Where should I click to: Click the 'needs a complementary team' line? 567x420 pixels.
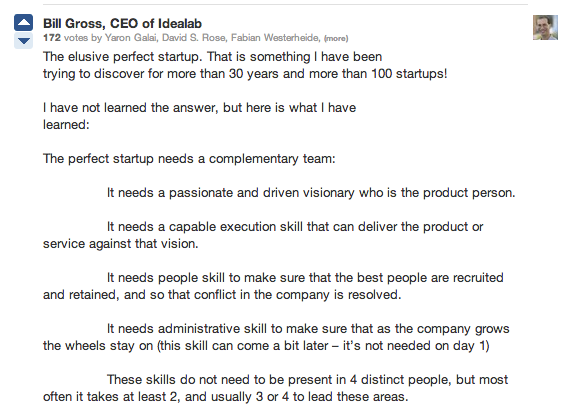189,159
